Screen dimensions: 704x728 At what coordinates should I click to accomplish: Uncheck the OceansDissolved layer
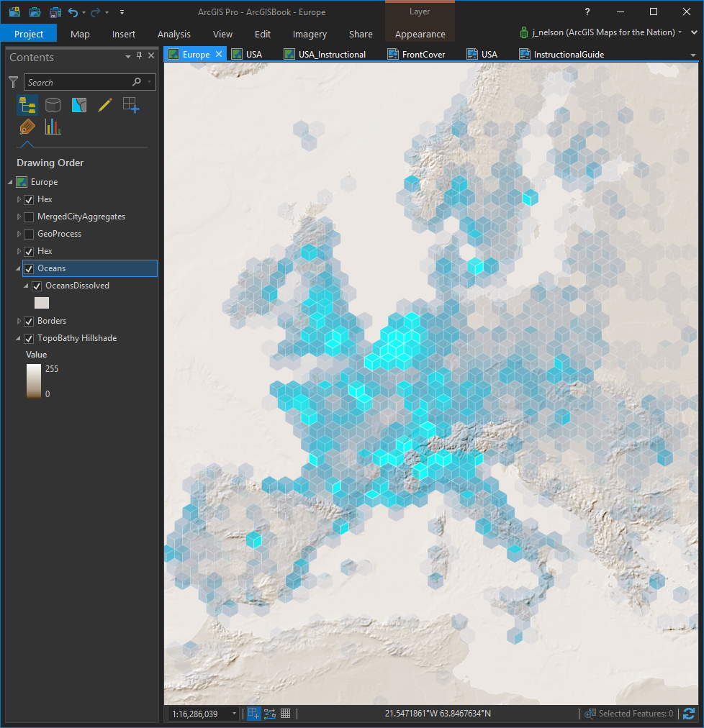37,286
